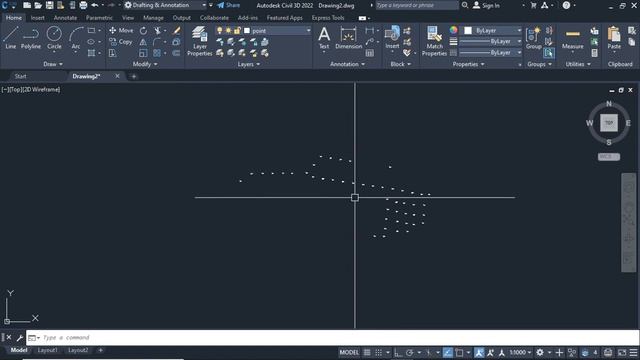
Task: Click the Array tool icon
Action: pos(157,53)
